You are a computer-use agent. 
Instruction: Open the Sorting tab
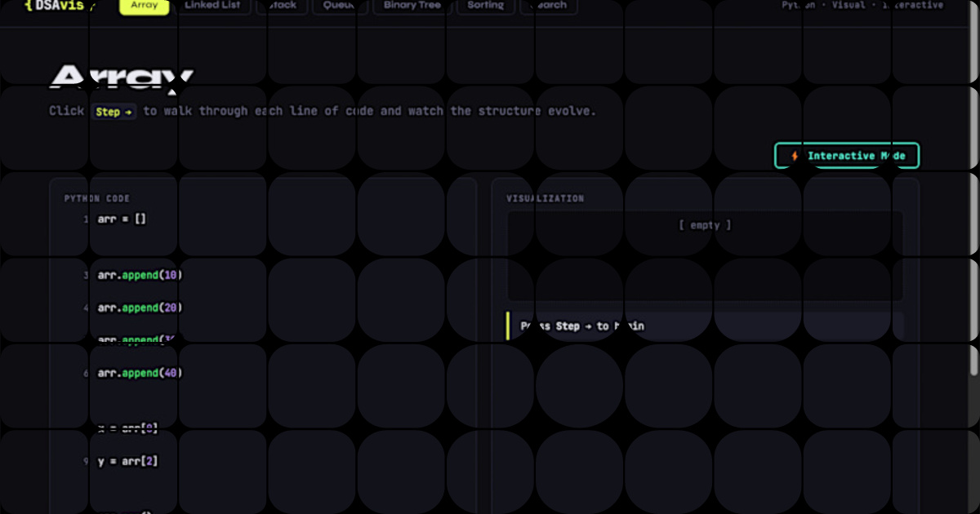tap(486, 6)
